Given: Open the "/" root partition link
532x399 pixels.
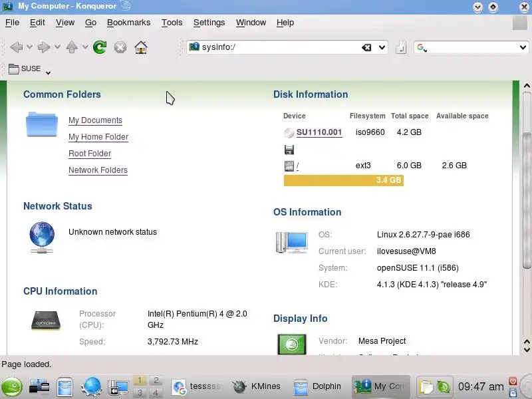Looking at the screenshot, I should point(297,166).
